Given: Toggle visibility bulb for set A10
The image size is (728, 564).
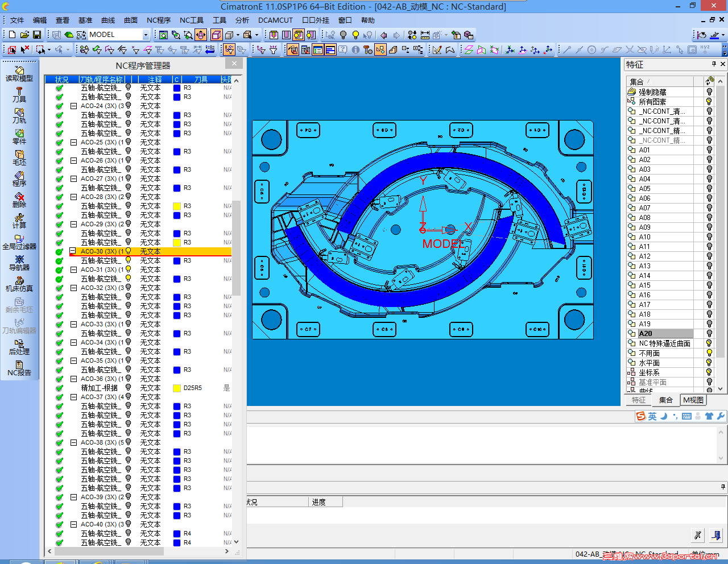Looking at the screenshot, I should (709, 237).
